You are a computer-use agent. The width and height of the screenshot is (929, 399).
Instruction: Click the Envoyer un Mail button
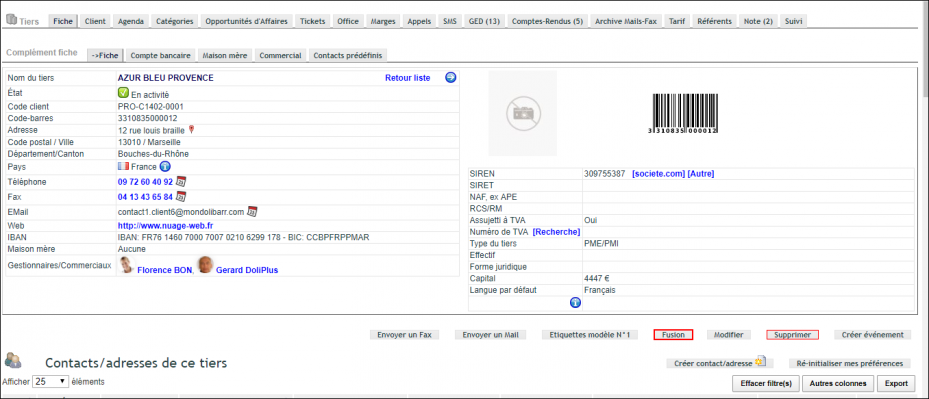tap(490, 335)
